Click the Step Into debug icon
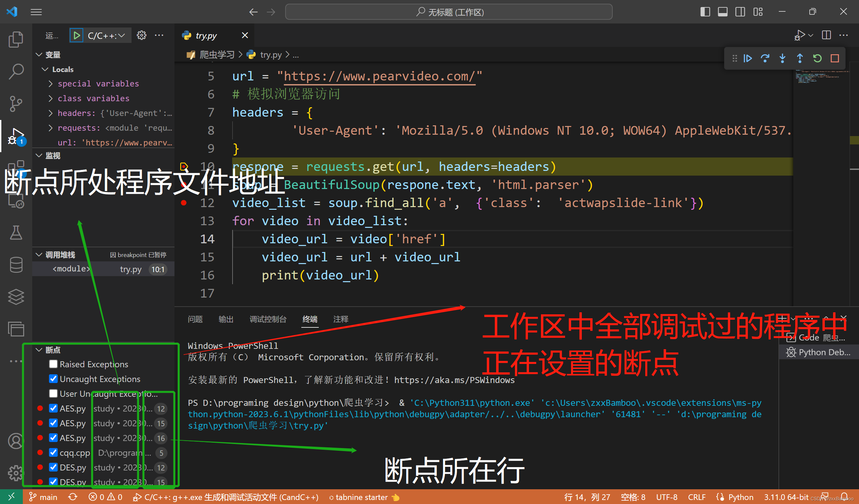 click(x=782, y=59)
